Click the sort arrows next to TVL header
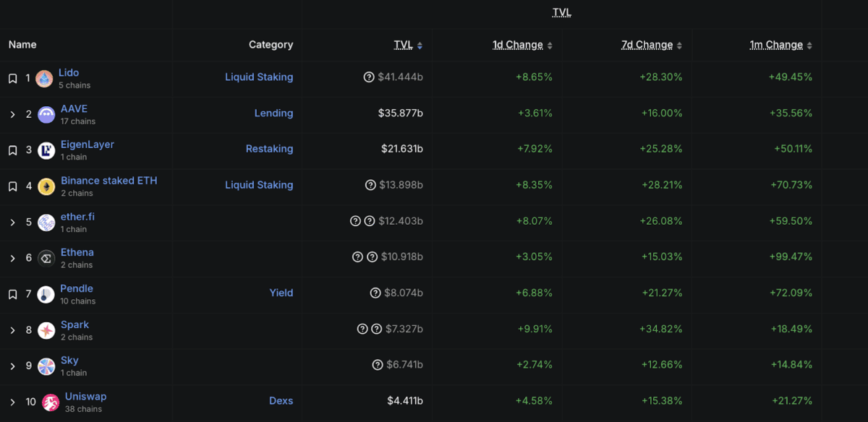Screen dimensions: 868x422 tap(420, 46)
